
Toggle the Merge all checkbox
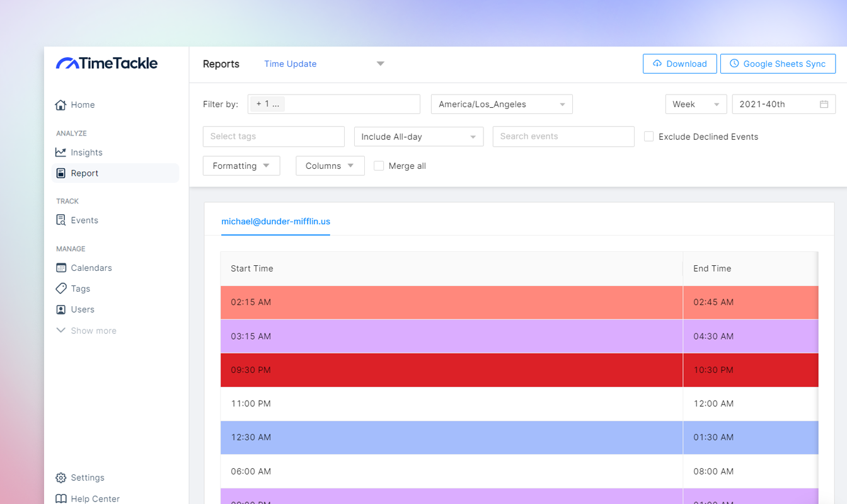pos(379,166)
